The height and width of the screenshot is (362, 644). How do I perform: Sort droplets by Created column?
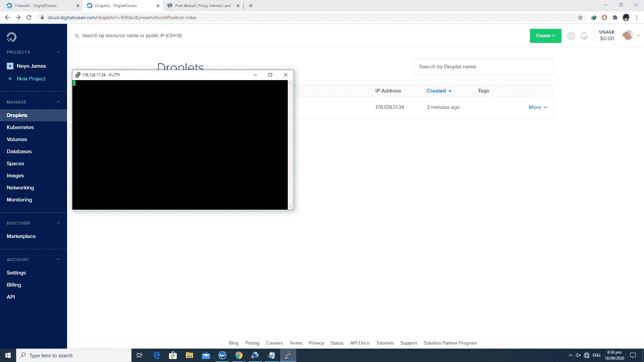439,91
